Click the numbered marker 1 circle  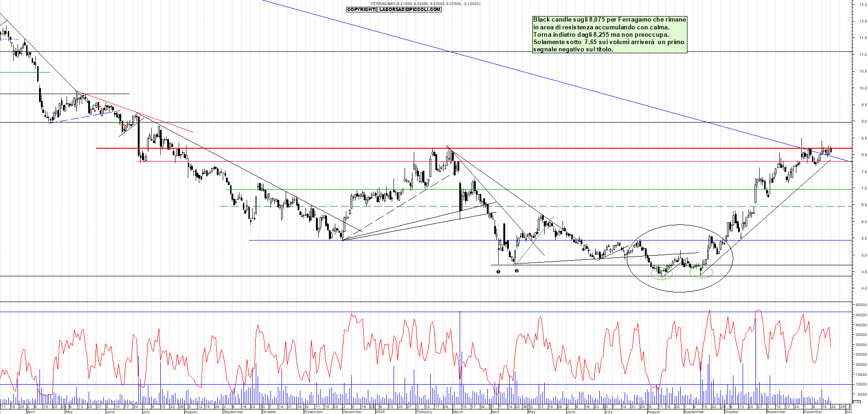click(498, 272)
